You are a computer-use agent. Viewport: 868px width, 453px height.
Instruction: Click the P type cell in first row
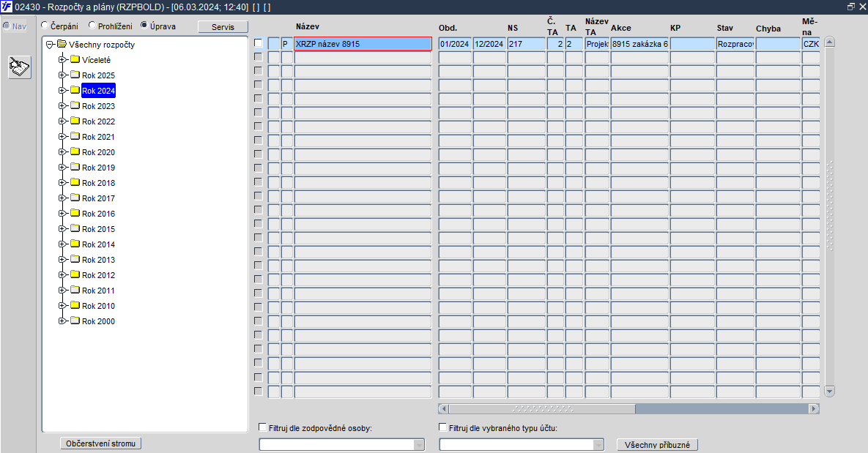pyautogui.click(x=286, y=44)
